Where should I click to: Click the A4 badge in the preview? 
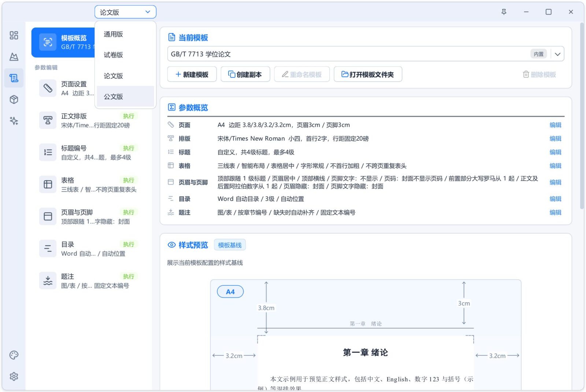click(x=230, y=292)
